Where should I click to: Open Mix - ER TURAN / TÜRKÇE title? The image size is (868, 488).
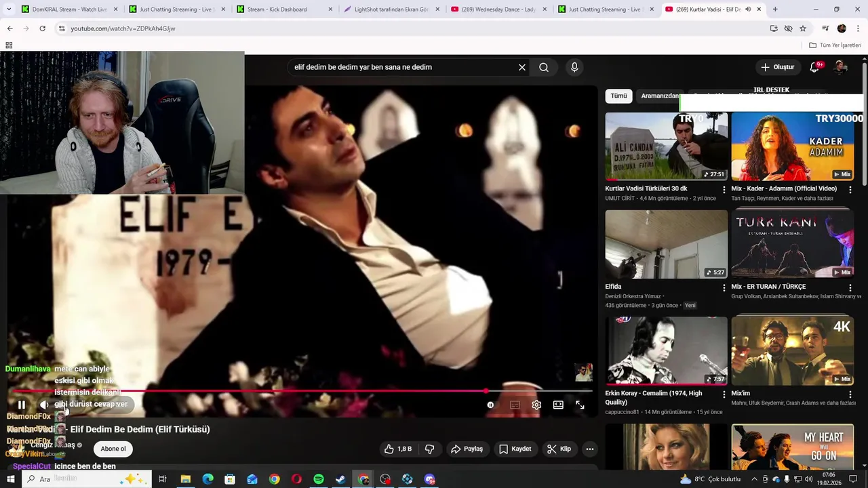pos(768,287)
